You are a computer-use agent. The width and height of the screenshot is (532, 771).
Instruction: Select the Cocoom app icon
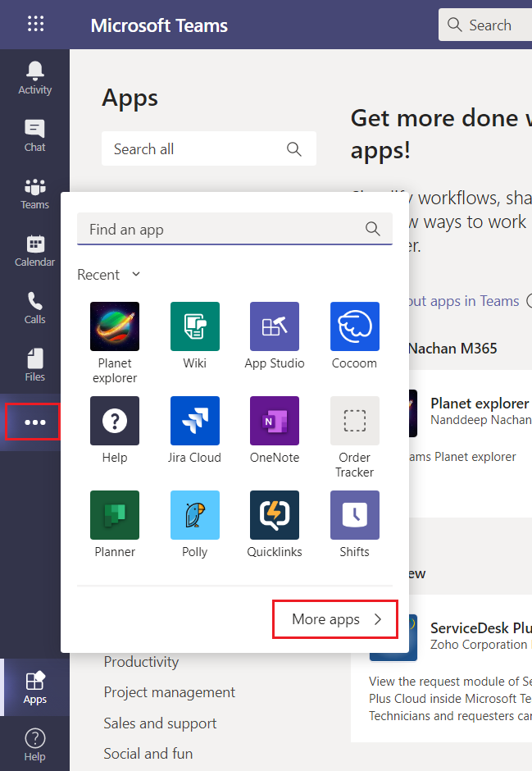tap(354, 326)
